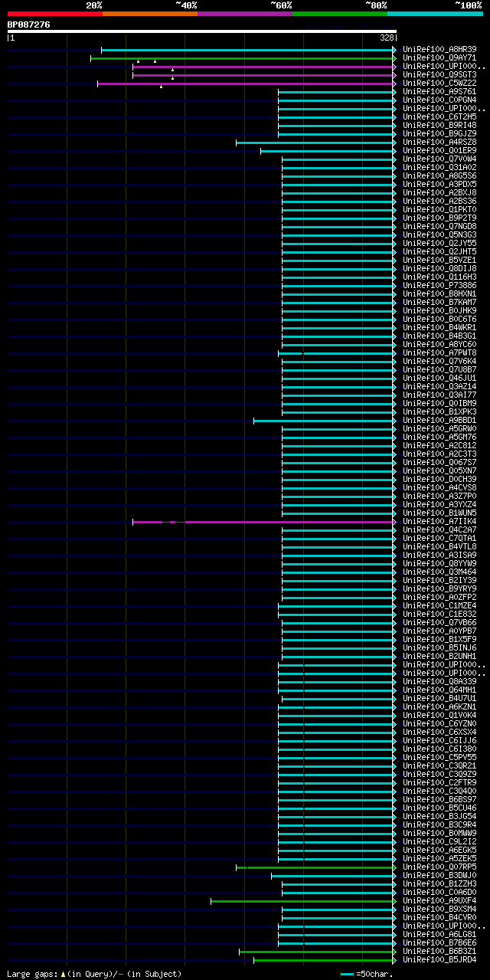490x980 pixels.
Task: Select the UniRef100_Q7V0W4 label
Action: coord(439,159)
